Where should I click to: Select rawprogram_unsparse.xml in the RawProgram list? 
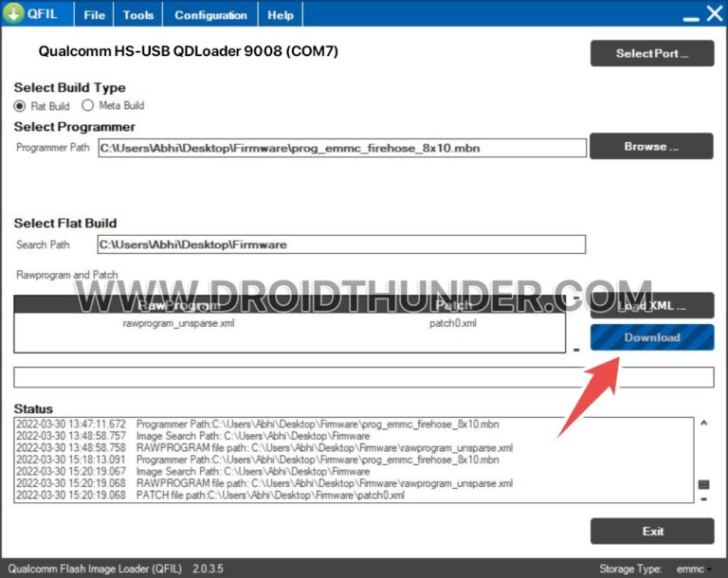click(x=178, y=323)
